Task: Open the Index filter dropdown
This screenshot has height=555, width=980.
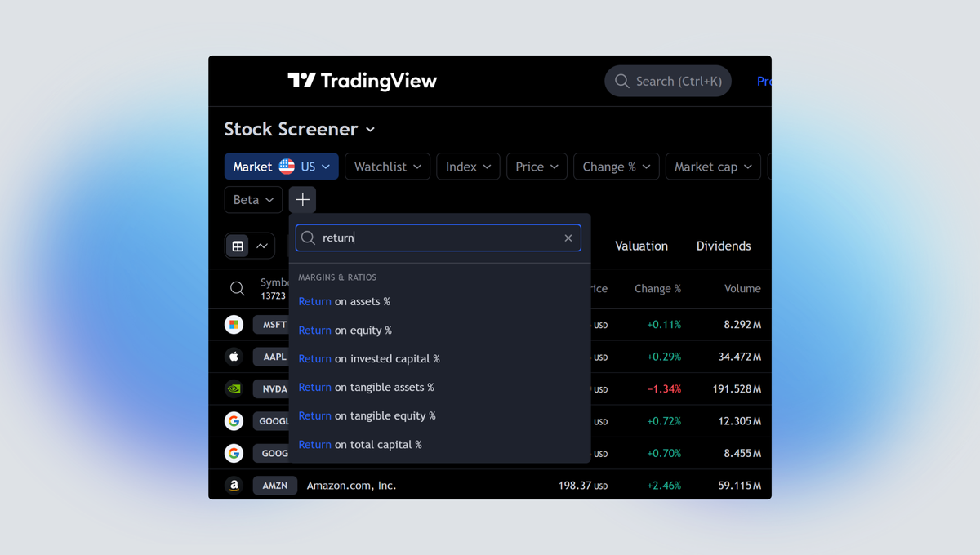Action: coord(469,166)
